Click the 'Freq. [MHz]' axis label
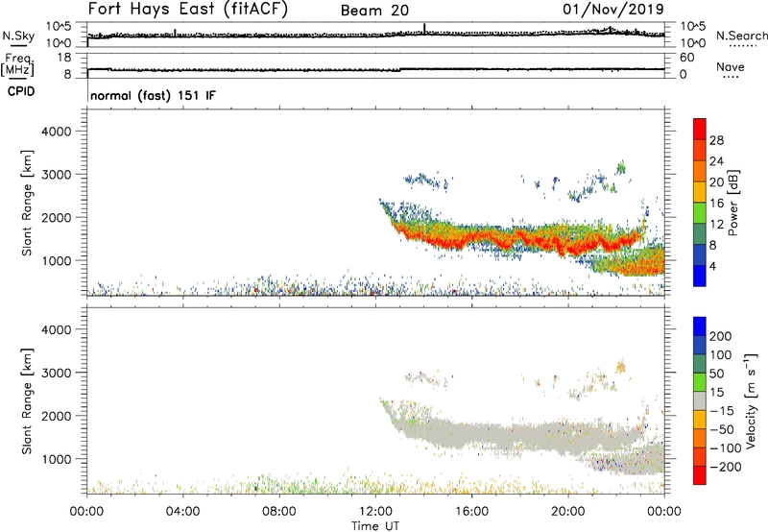The image size is (768, 532). click(17, 65)
